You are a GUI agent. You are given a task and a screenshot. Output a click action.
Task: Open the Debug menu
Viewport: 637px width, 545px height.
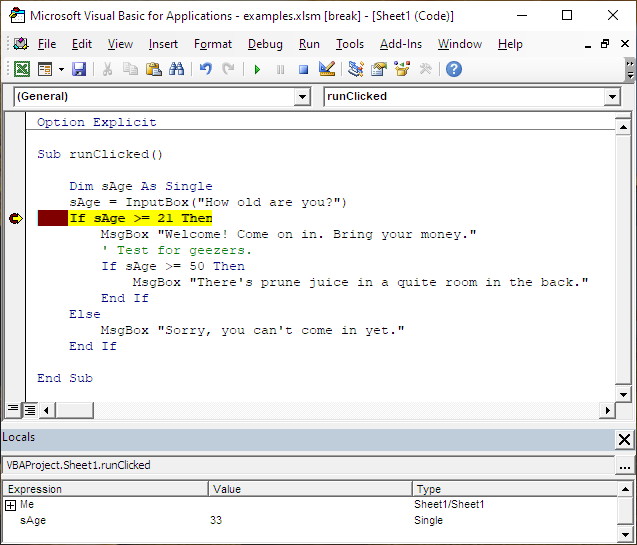tap(265, 44)
